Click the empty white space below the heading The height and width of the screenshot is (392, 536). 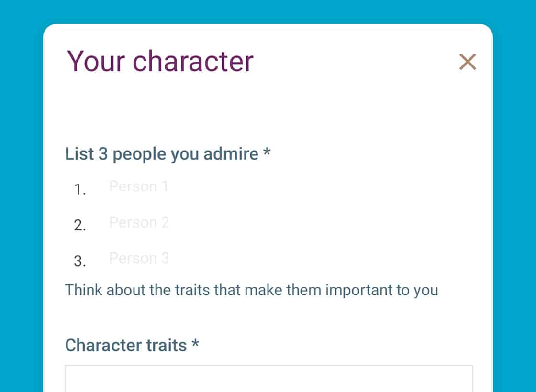tap(268, 108)
